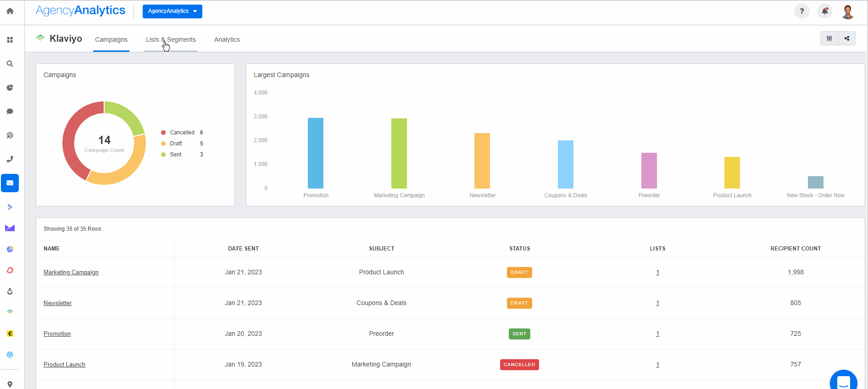Image resolution: width=868 pixels, height=389 pixels.
Task: Open the share icon button
Action: pos(847,39)
